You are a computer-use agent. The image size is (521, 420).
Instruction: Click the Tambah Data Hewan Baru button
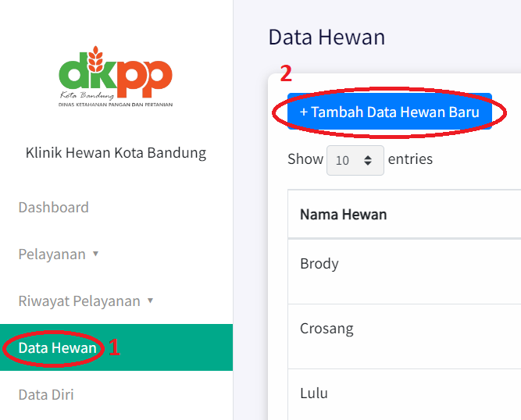[x=389, y=112]
